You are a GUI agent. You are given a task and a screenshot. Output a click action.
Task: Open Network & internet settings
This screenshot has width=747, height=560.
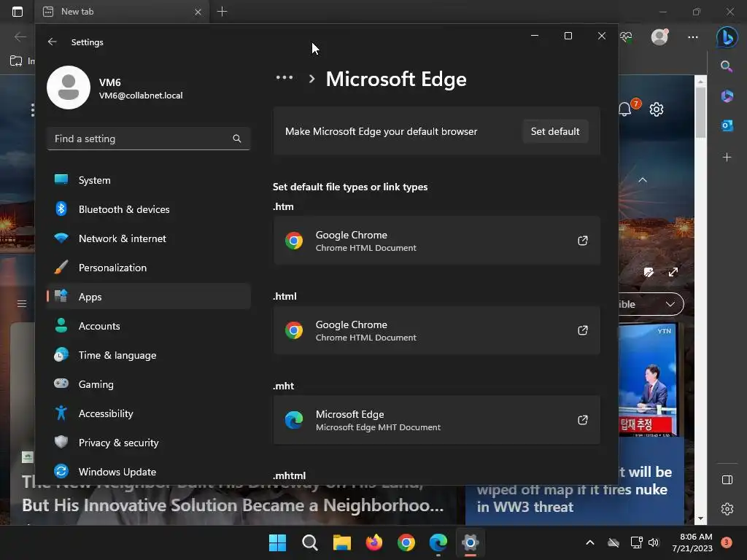[x=149, y=238]
